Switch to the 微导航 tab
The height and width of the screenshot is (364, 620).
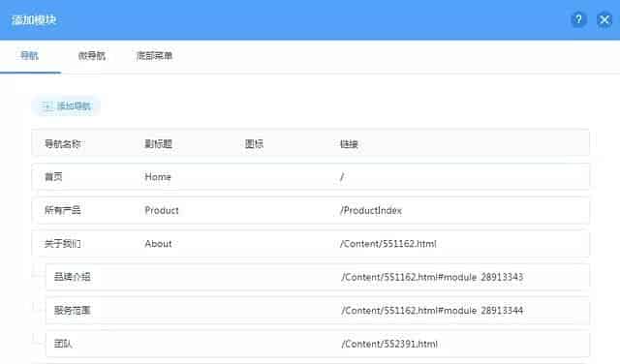pyautogui.click(x=92, y=56)
